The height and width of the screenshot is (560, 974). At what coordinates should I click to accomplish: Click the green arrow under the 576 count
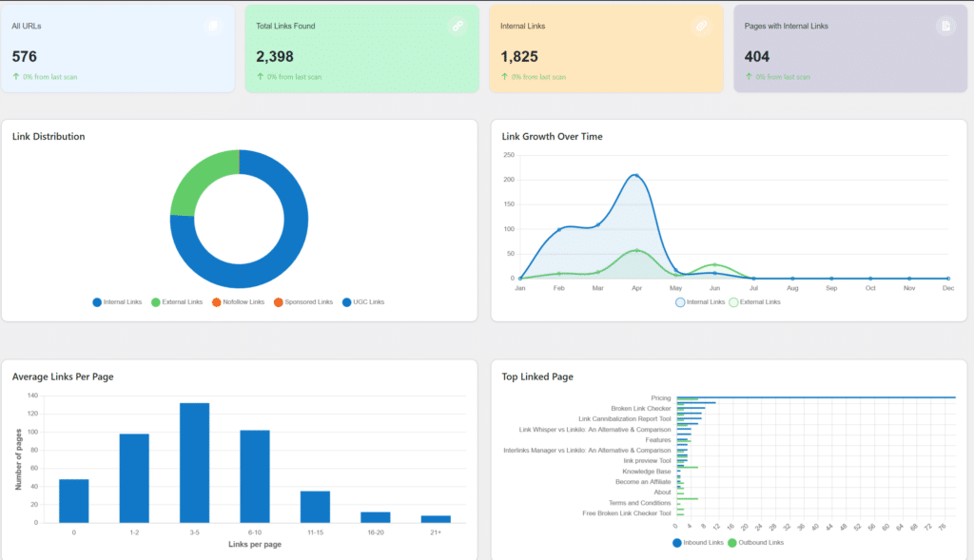pos(16,76)
